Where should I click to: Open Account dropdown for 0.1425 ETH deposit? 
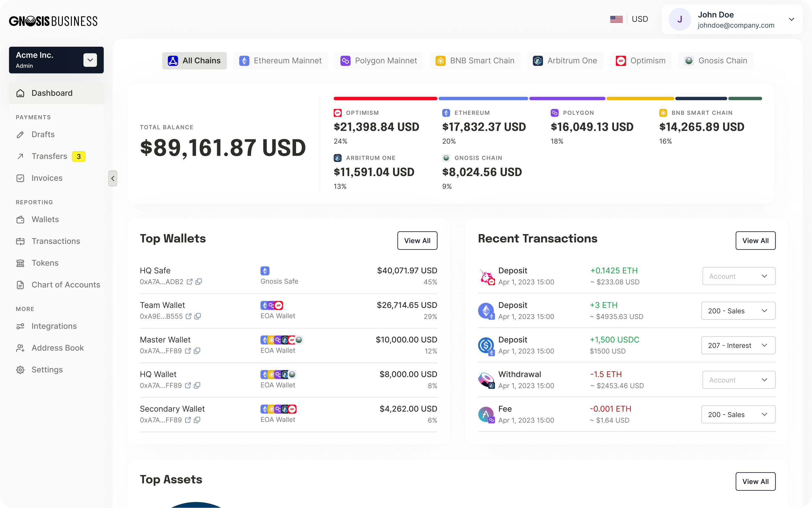click(739, 276)
